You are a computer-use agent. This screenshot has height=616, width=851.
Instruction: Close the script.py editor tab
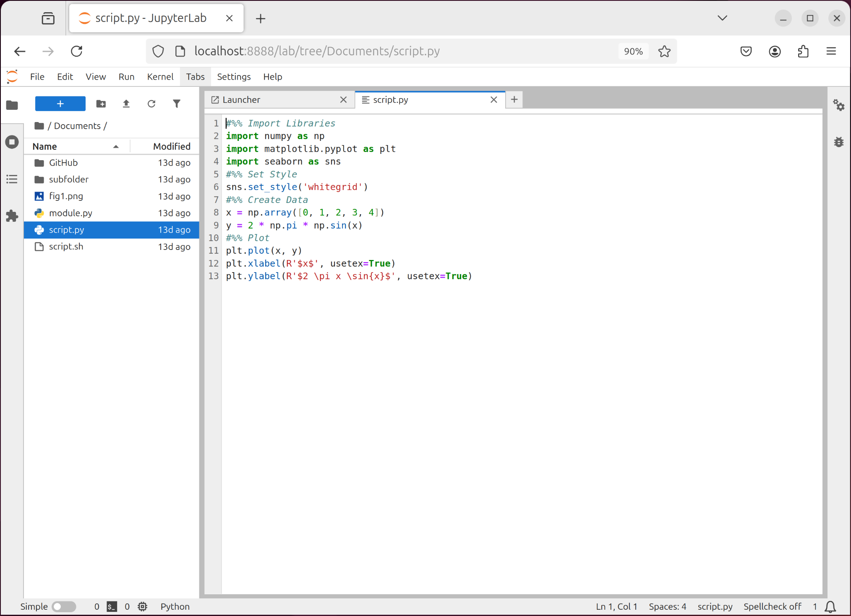tap(494, 100)
